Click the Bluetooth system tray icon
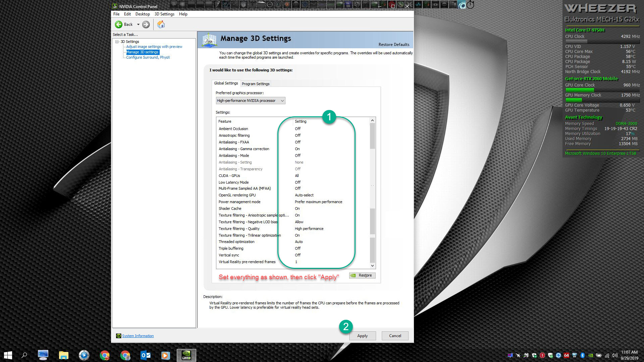This screenshot has width=644, height=362. pyautogui.click(x=583, y=355)
